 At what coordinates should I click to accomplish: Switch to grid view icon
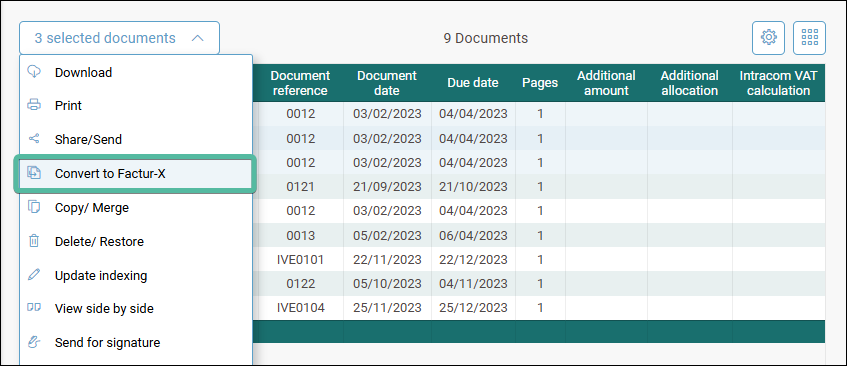tap(809, 38)
